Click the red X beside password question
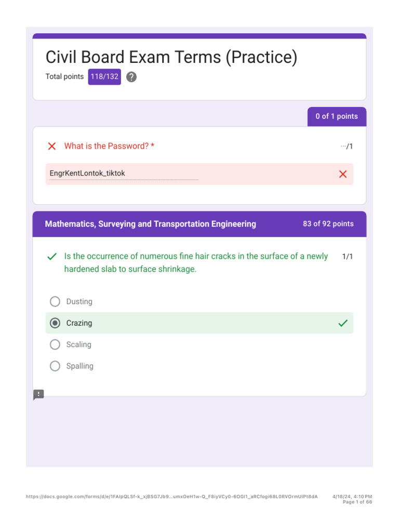This screenshot has width=399, height=532. [52, 146]
